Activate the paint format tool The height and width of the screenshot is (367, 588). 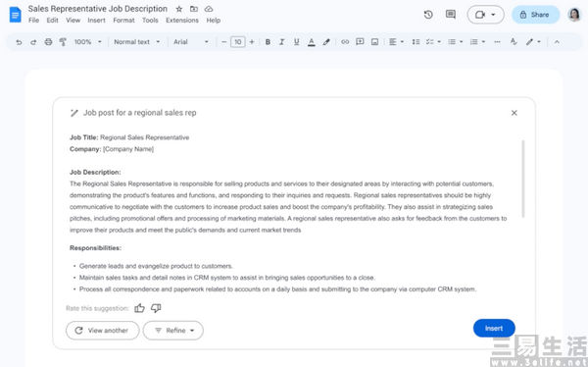63,42
